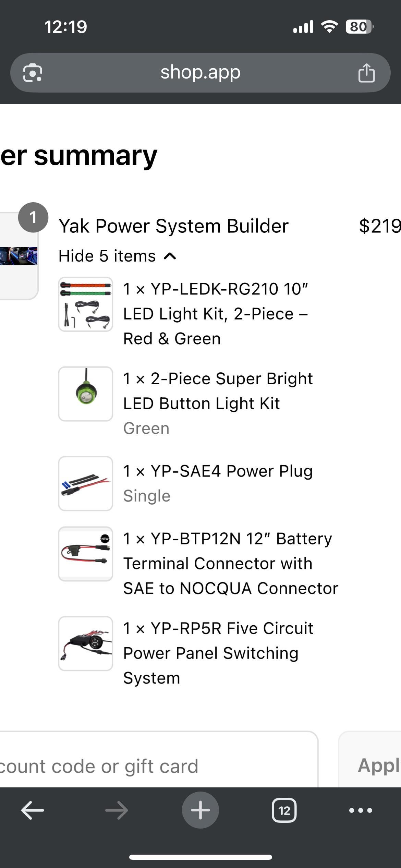Tap the Yak Power System Builder product image
Image resolution: width=401 pixels, height=868 pixels.
[x=19, y=256]
